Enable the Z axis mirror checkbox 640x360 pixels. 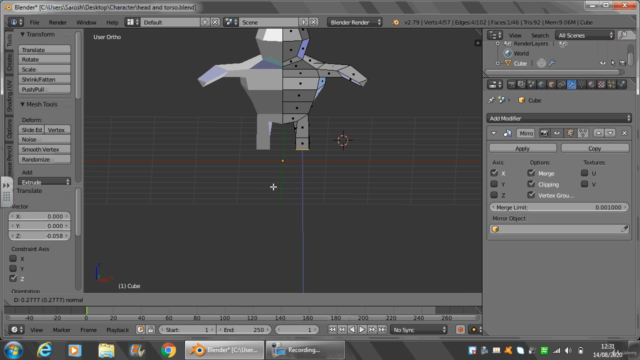tap(494, 195)
